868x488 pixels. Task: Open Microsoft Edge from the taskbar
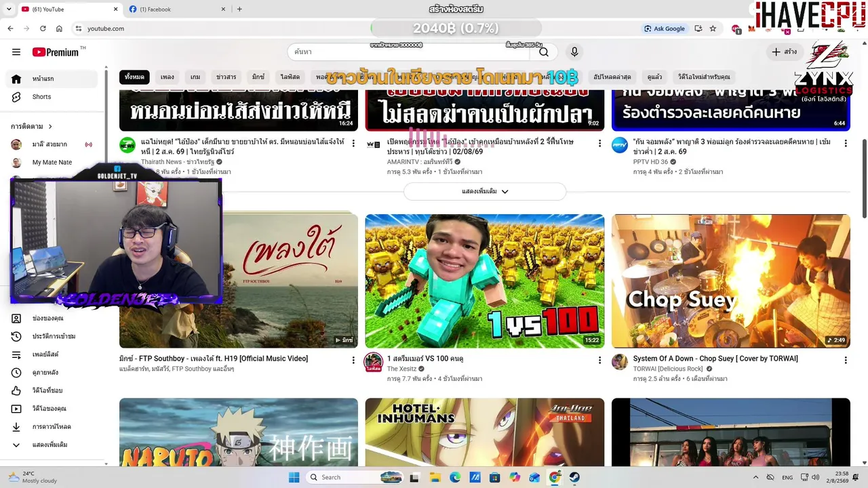coord(455,477)
